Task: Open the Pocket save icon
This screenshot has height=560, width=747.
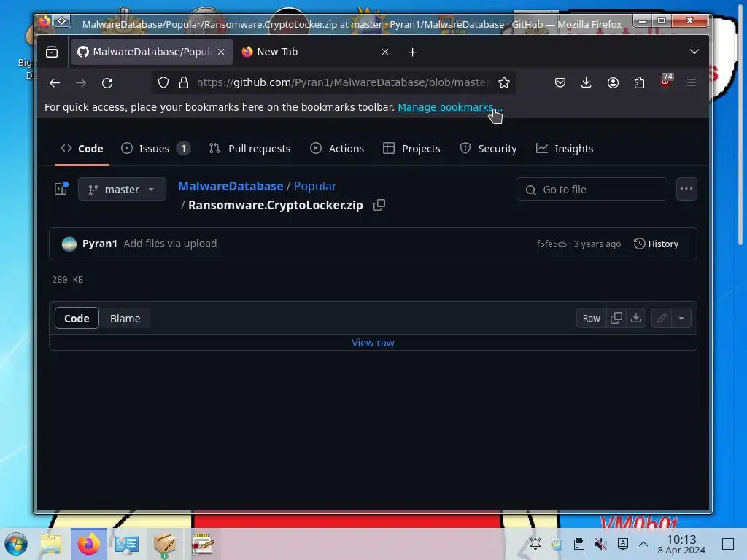Action: tap(560, 82)
